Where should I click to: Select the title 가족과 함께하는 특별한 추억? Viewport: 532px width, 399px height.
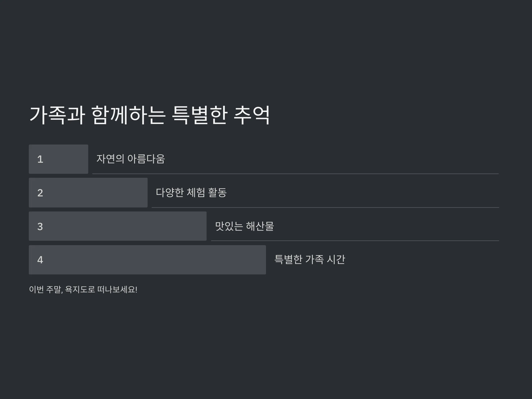[x=150, y=115]
